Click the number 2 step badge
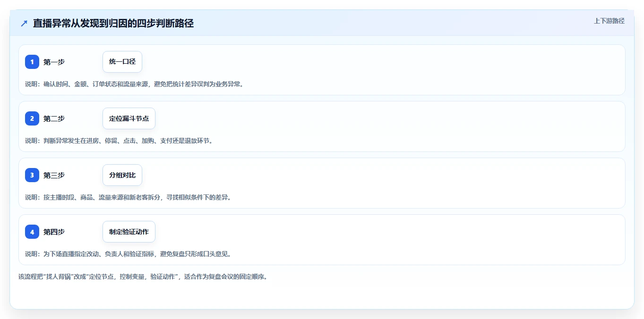 coord(32,118)
